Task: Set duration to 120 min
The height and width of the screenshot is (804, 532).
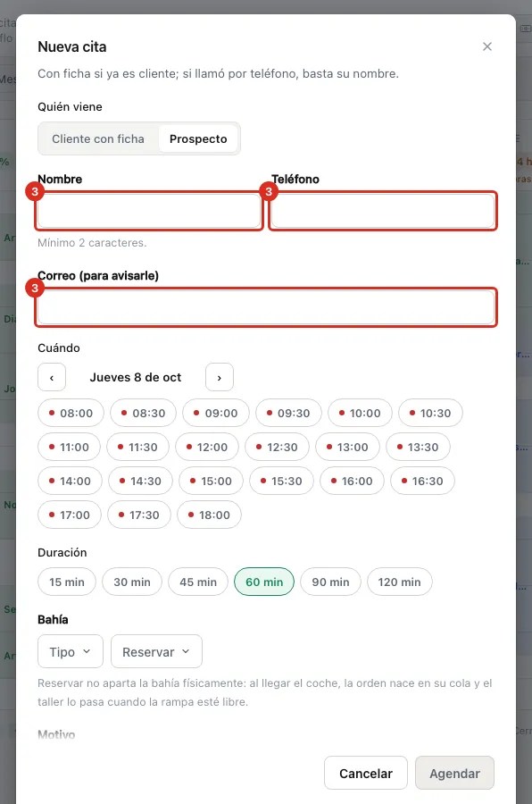Action: click(399, 582)
